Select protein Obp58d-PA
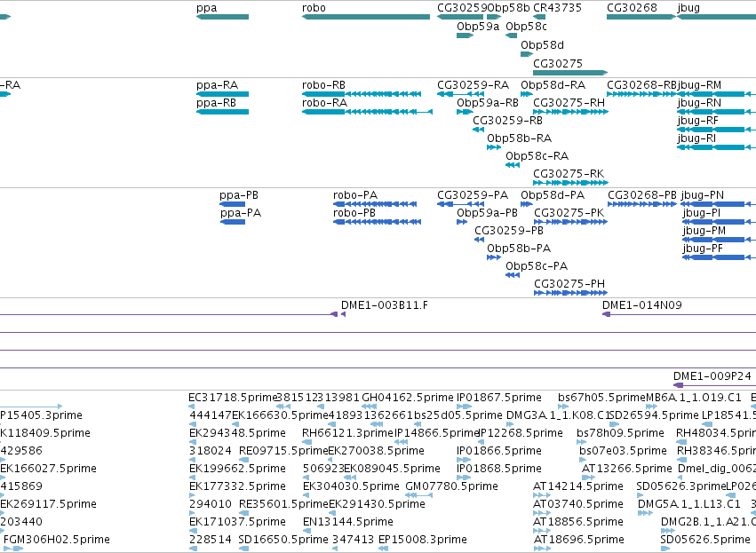This screenshot has height=553, width=756. click(x=527, y=204)
